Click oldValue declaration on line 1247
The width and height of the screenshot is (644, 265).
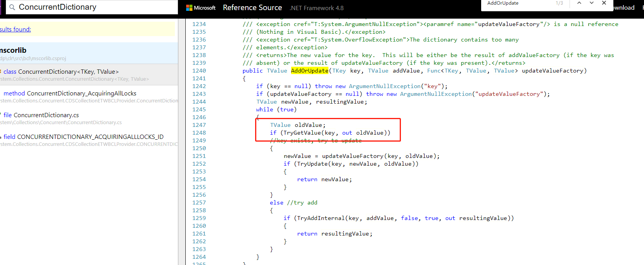[x=308, y=125]
